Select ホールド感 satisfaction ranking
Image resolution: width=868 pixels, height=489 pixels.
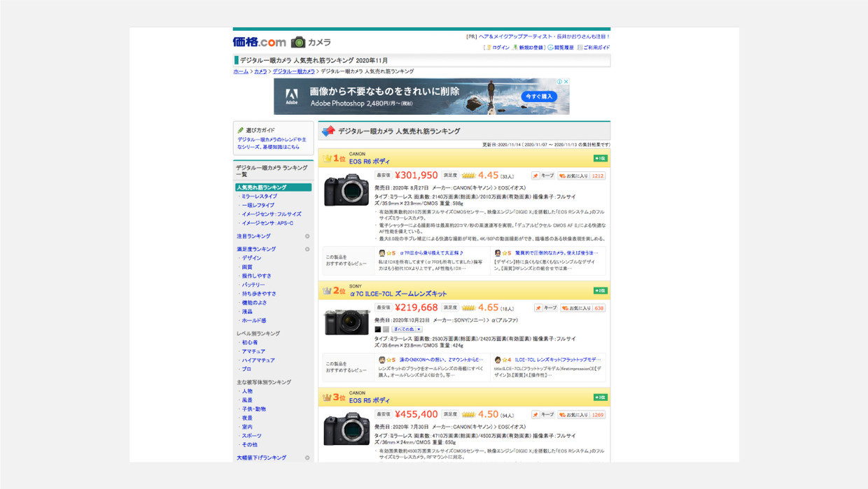coord(254,320)
